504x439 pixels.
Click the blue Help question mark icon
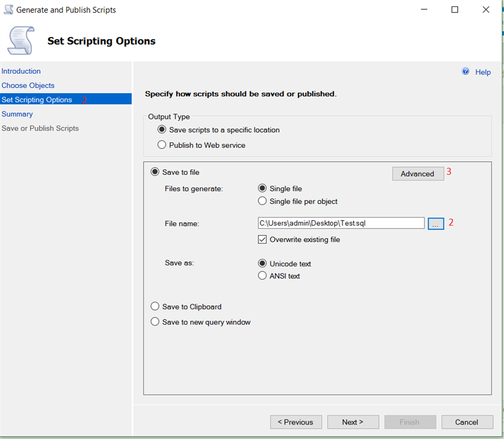(x=465, y=71)
